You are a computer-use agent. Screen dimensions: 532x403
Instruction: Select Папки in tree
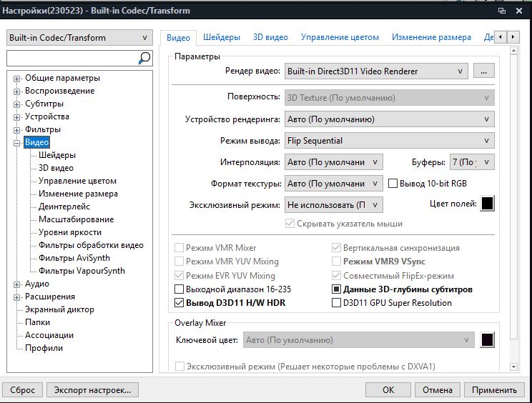[37, 322]
